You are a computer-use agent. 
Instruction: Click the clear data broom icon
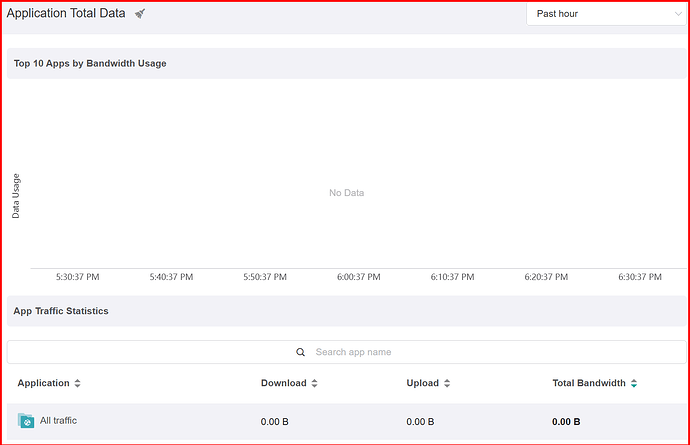[x=140, y=14]
